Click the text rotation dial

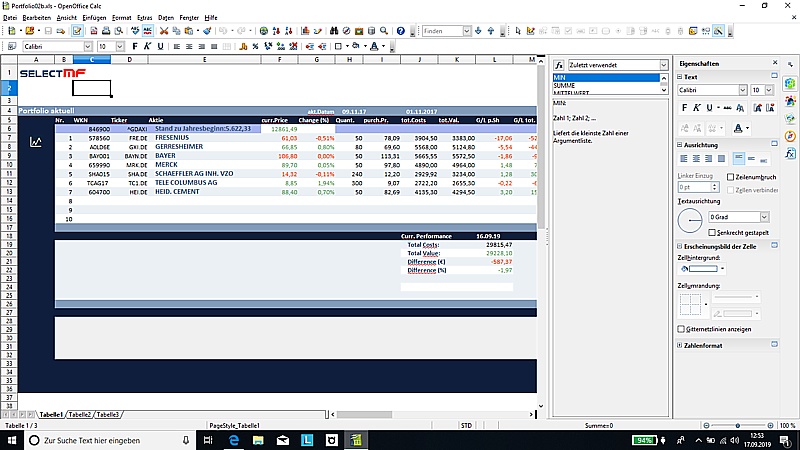(690, 221)
